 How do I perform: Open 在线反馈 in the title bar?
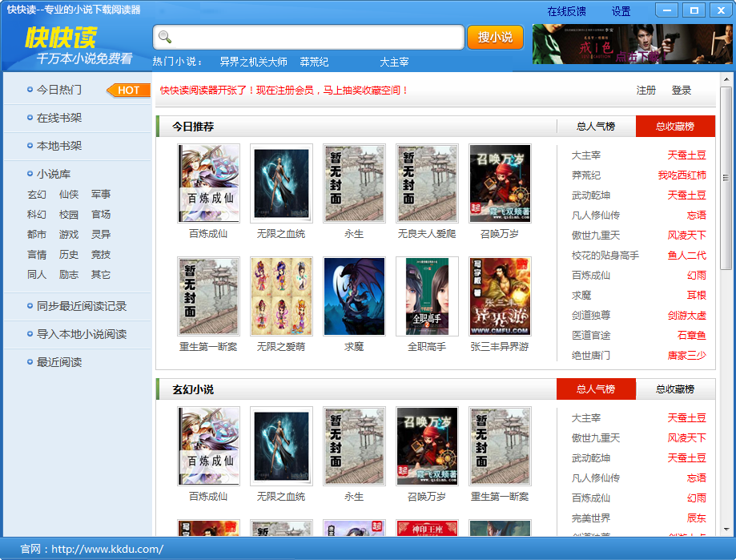[566, 11]
